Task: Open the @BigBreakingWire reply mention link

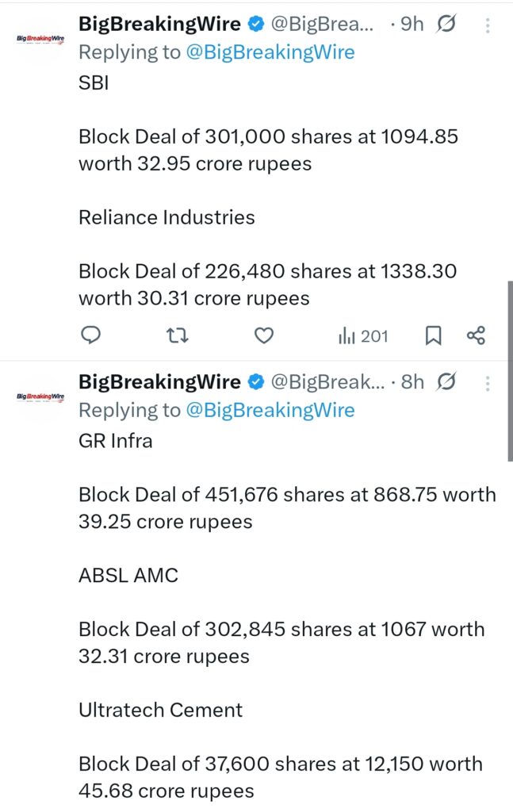Action: point(270,52)
